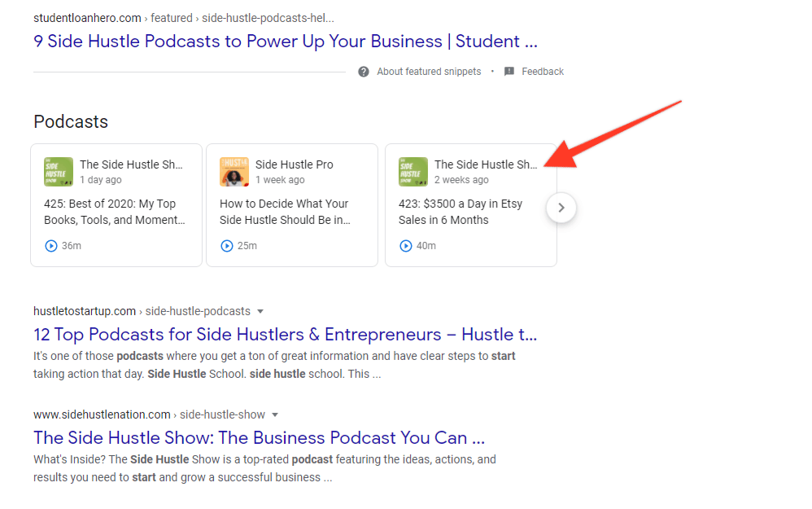Click the Side Hustle Pro podcast thumbnail
The image size is (812, 509).
[x=234, y=172]
